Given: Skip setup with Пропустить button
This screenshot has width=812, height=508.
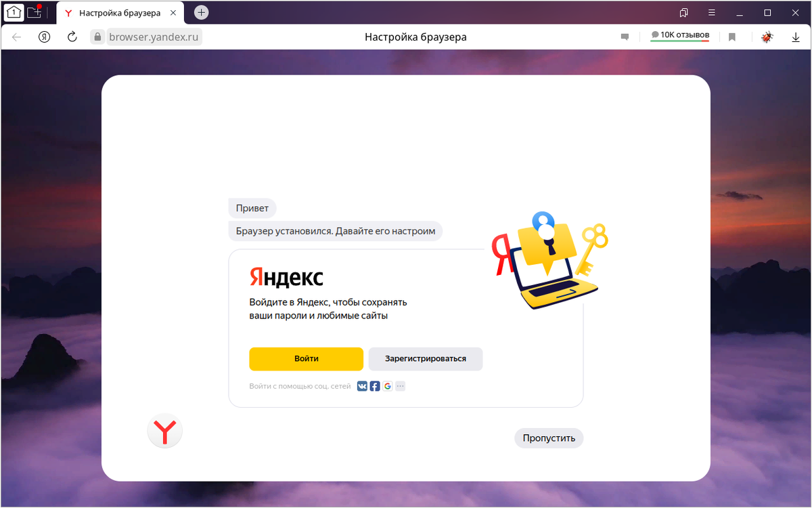Looking at the screenshot, I should 549,438.
